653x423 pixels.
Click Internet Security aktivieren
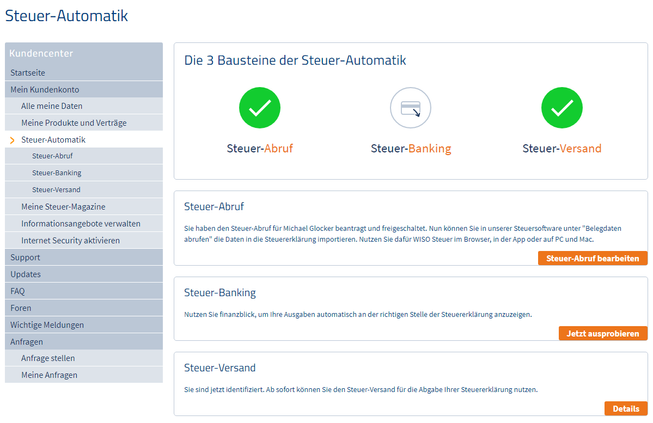pyautogui.click(x=70, y=240)
